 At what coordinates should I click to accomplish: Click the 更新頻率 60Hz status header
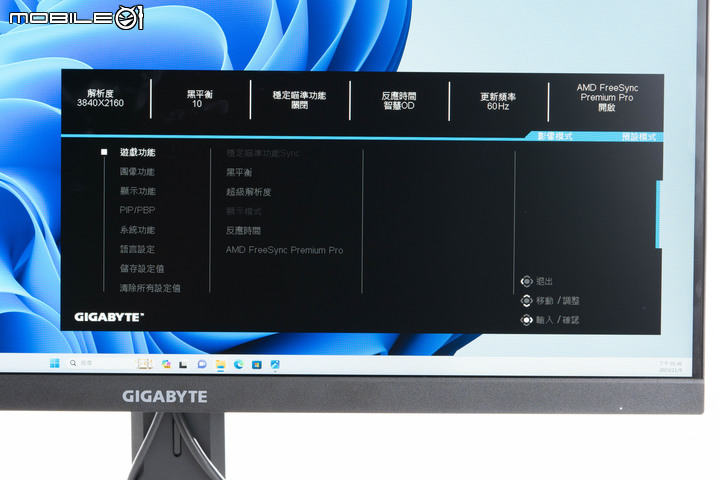(x=498, y=101)
